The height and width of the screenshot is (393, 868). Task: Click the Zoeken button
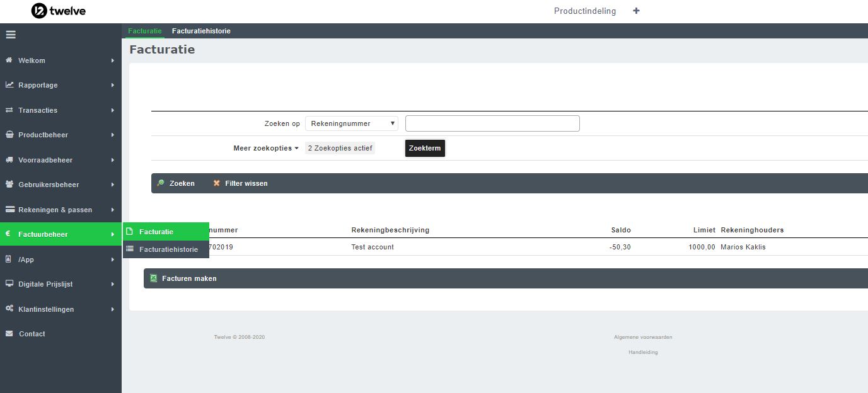pyautogui.click(x=176, y=183)
